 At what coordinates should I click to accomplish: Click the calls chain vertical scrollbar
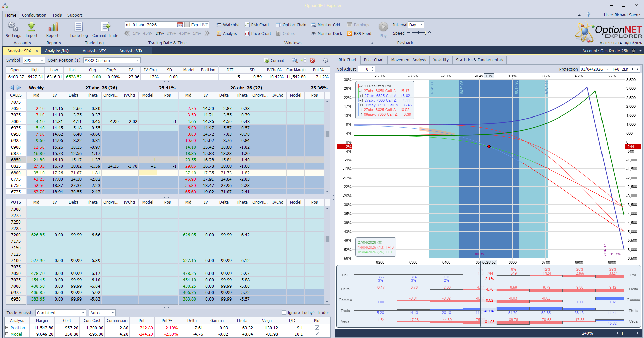coord(327,147)
